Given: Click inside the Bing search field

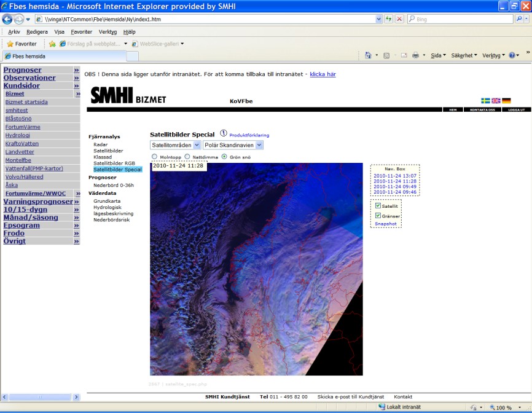Looking at the screenshot, I should click(460, 19).
